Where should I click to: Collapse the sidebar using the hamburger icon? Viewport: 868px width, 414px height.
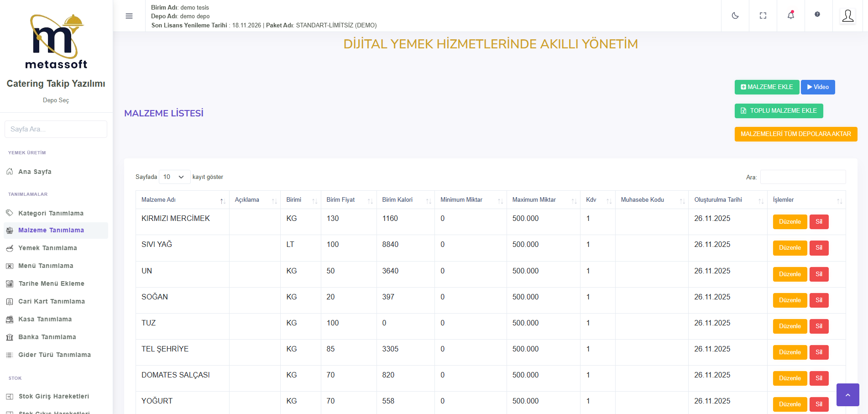[129, 16]
